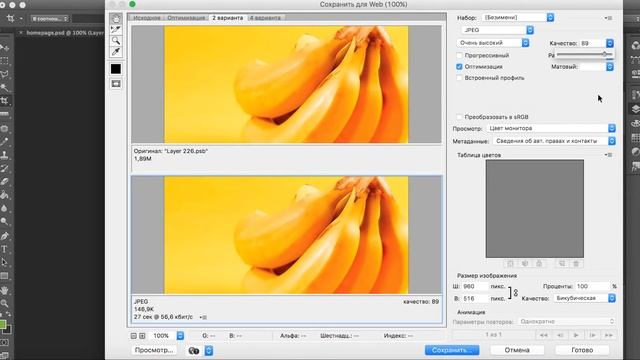The image size is (640, 360).
Task: Disable the Оптимизация checkbox
Action: 459,67
